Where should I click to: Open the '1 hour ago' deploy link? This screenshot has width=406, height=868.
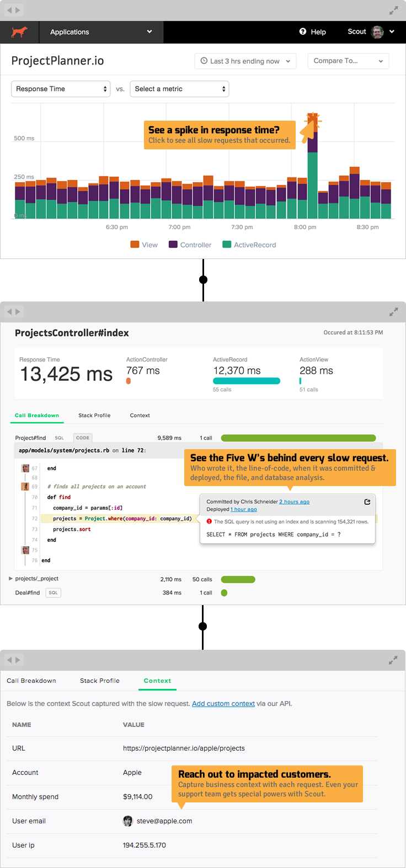pyautogui.click(x=244, y=509)
